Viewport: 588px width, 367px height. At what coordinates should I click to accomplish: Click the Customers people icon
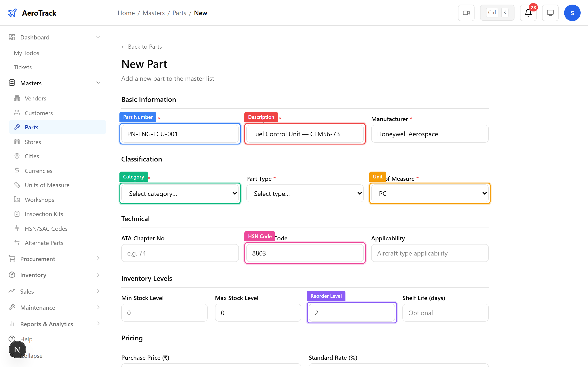click(17, 113)
